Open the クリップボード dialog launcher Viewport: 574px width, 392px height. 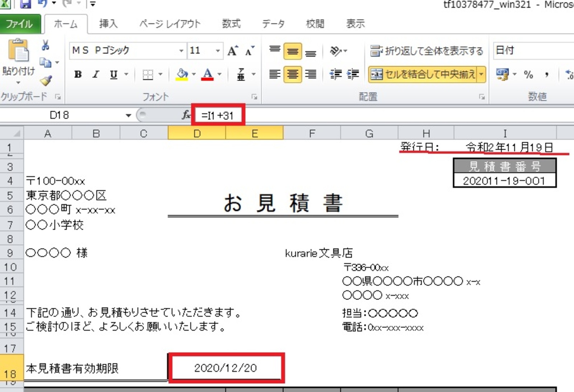point(58,97)
